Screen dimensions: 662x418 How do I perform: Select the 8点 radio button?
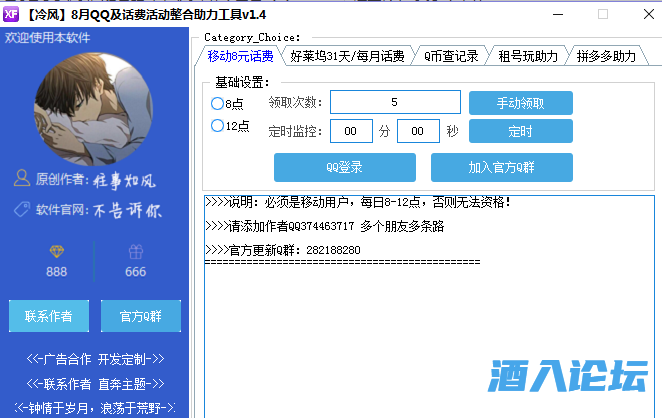coord(217,103)
